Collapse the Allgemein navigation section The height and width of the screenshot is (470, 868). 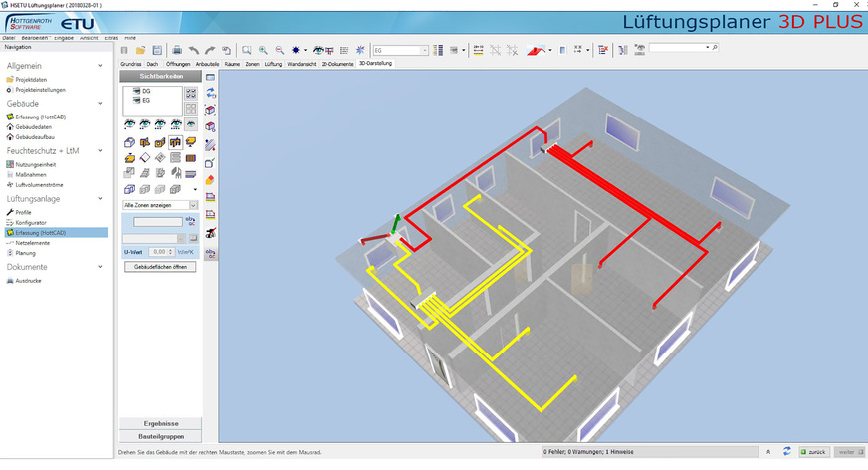pyautogui.click(x=101, y=66)
